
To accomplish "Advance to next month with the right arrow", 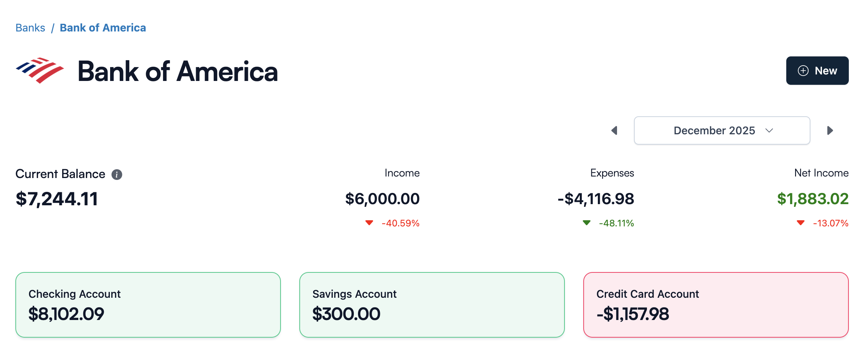I will click(x=830, y=130).
